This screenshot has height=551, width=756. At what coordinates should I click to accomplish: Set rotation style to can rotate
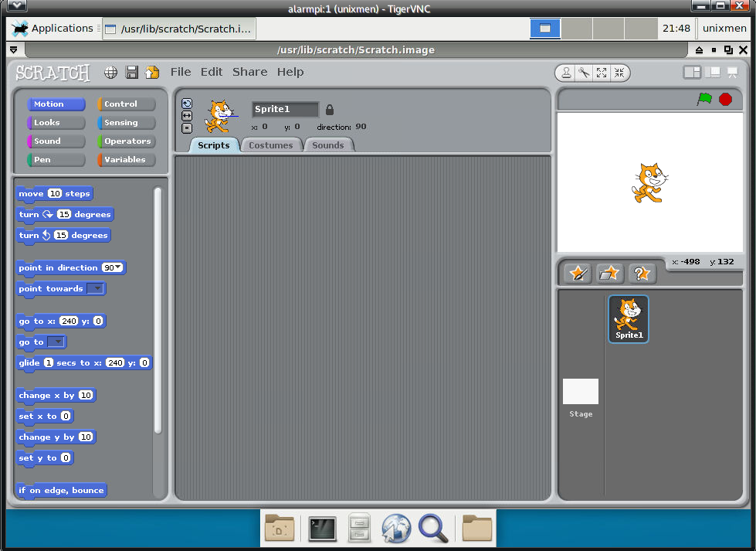(x=187, y=104)
